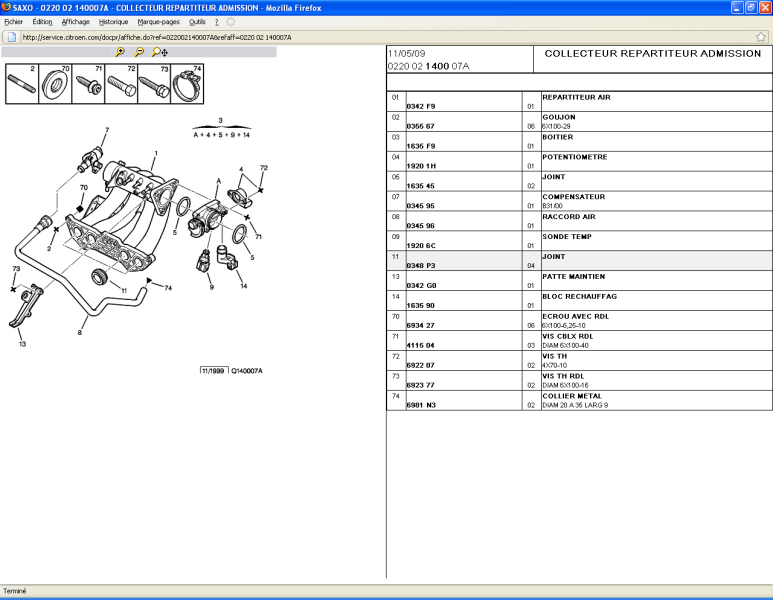Click the GOUJON description

pyautogui.click(x=559, y=117)
